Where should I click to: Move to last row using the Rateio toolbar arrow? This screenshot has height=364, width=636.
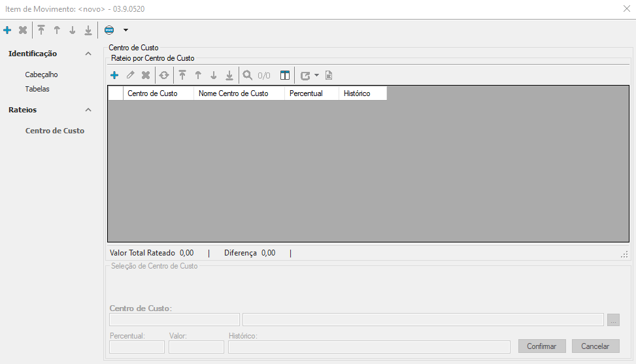229,75
